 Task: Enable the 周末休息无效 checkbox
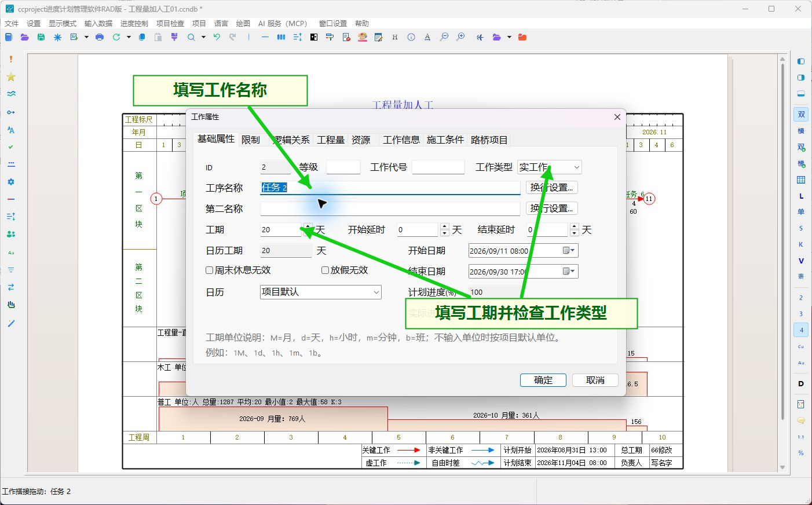[x=210, y=270]
